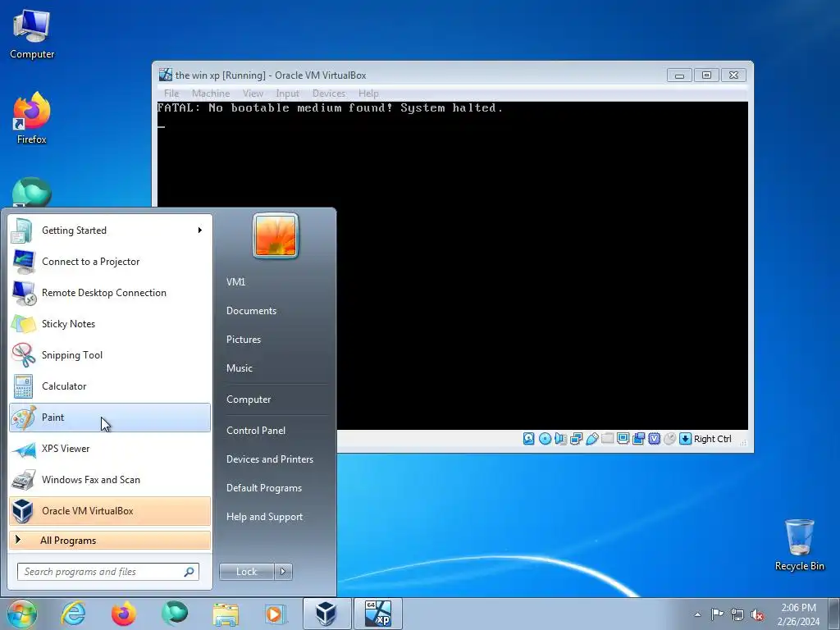This screenshot has height=630, width=840.
Task: Click the network indicator in VirtualBox status bar
Action: tap(576, 439)
